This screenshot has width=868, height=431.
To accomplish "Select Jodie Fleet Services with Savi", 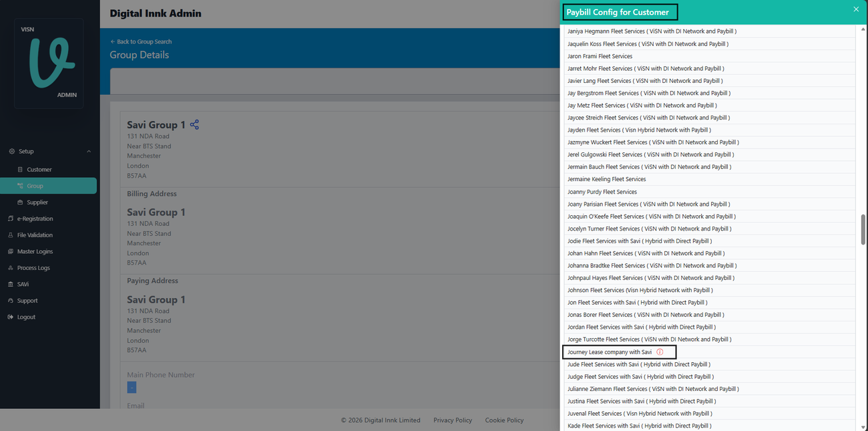I will pyautogui.click(x=710, y=241).
